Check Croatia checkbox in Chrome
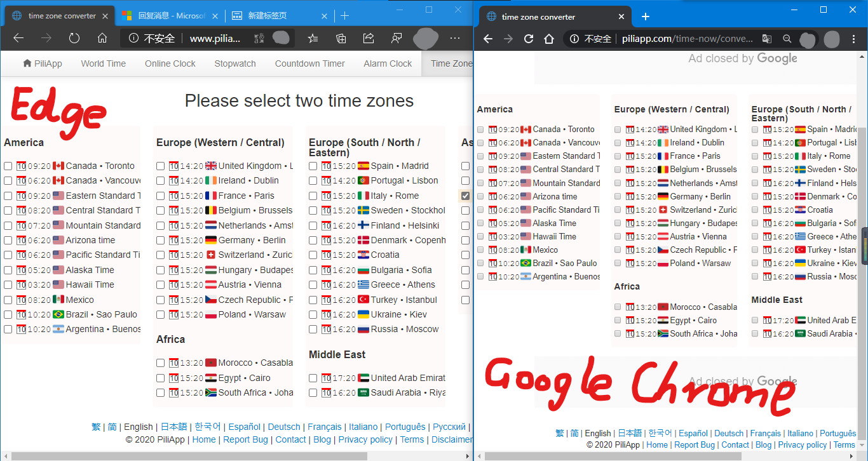The image size is (868, 461). [x=755, y=210]
